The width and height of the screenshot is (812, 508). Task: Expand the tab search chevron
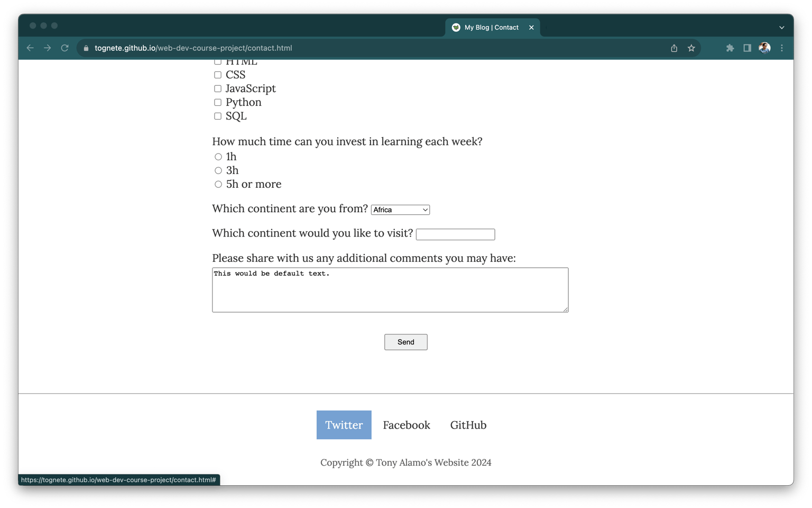[x=782, y=28]
